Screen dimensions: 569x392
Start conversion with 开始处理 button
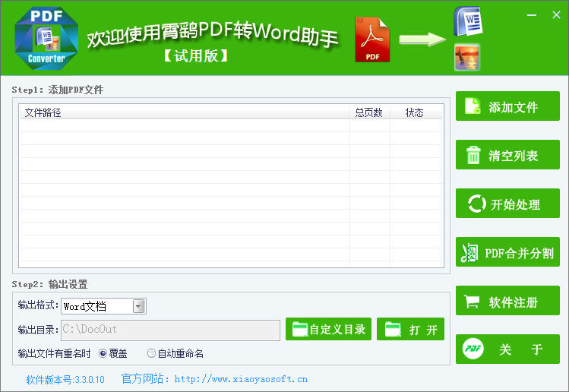coord(507,204)
